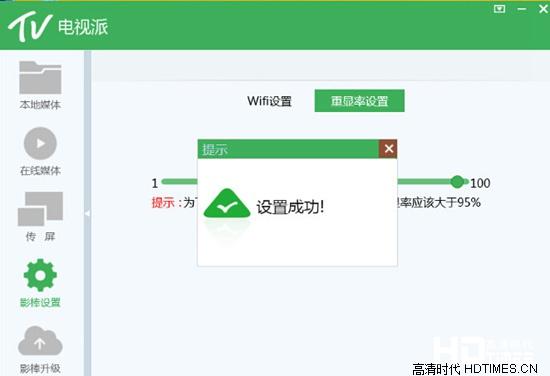Click the slider maximum value 100
Image resolution: width=550 pixels, height=376 pixels.
tap(480, 183)
